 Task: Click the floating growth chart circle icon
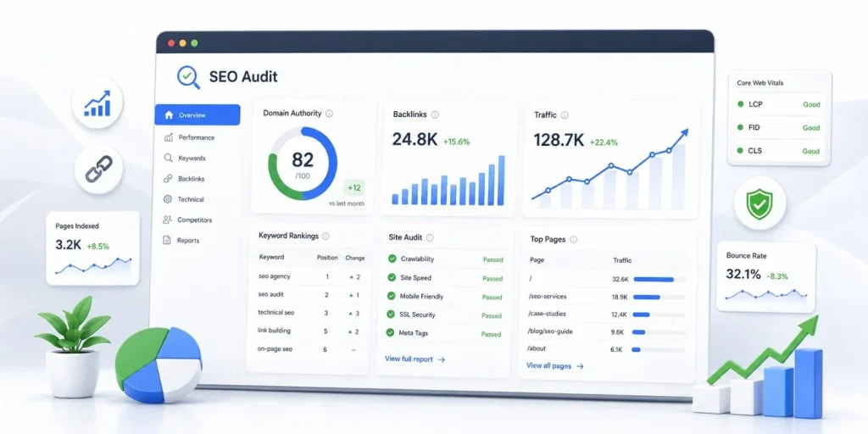click(97, 103)
